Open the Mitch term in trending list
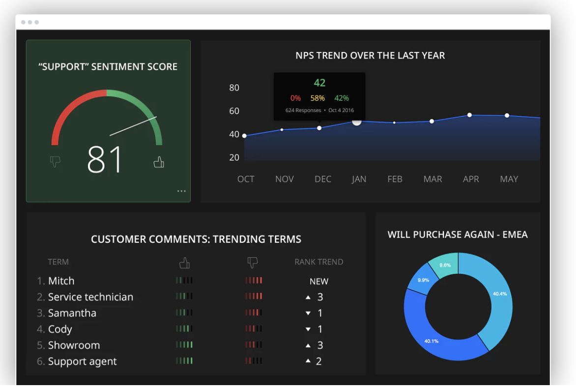 point(61,281)
